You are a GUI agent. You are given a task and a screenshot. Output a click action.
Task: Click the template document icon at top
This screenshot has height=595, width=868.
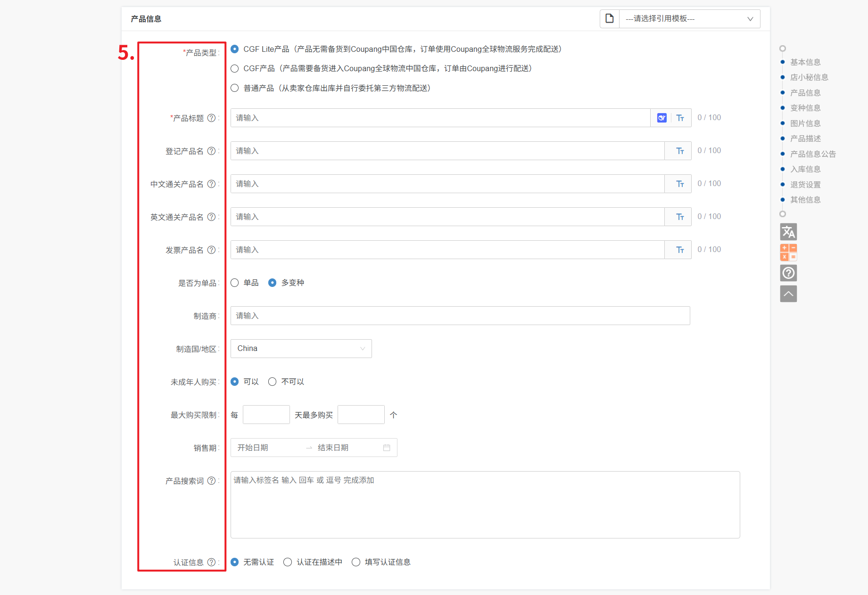click(x=610, y=19)
